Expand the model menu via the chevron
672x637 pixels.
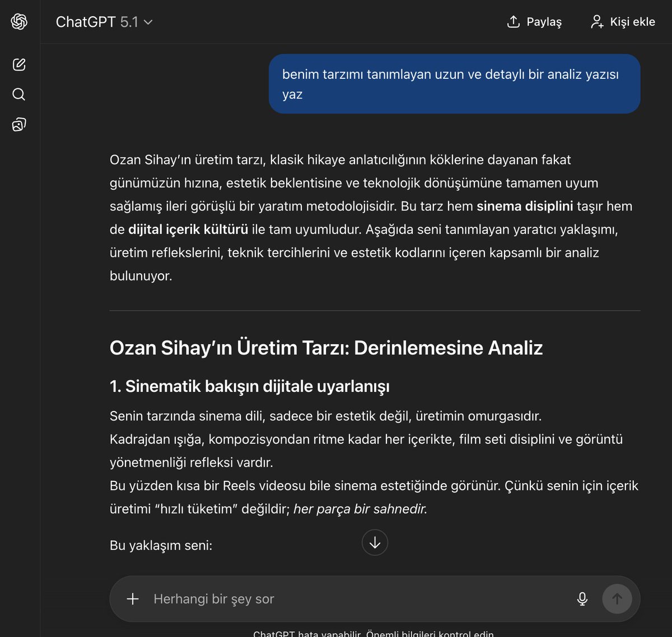pyautogui.click(x=147, y=23)
